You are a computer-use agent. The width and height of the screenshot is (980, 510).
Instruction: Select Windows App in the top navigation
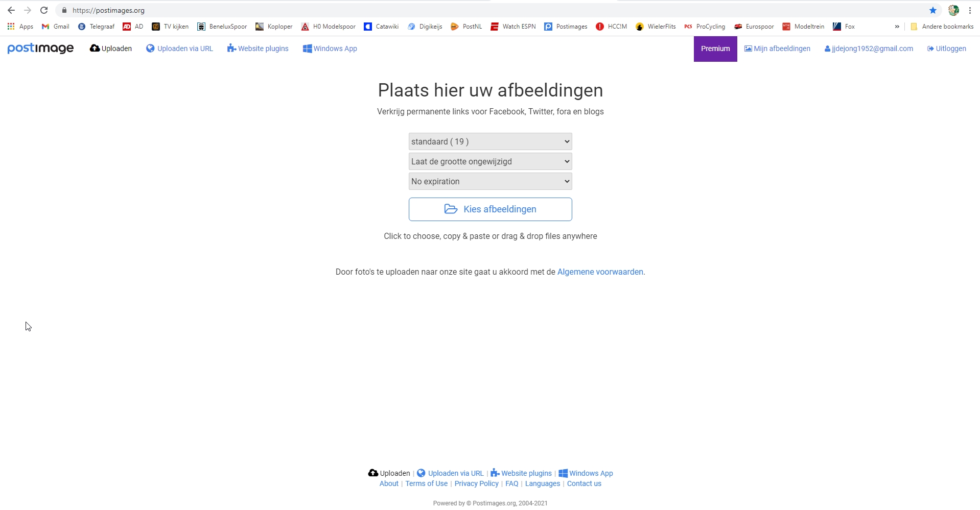pyautogui.click(x=330, y=48)
